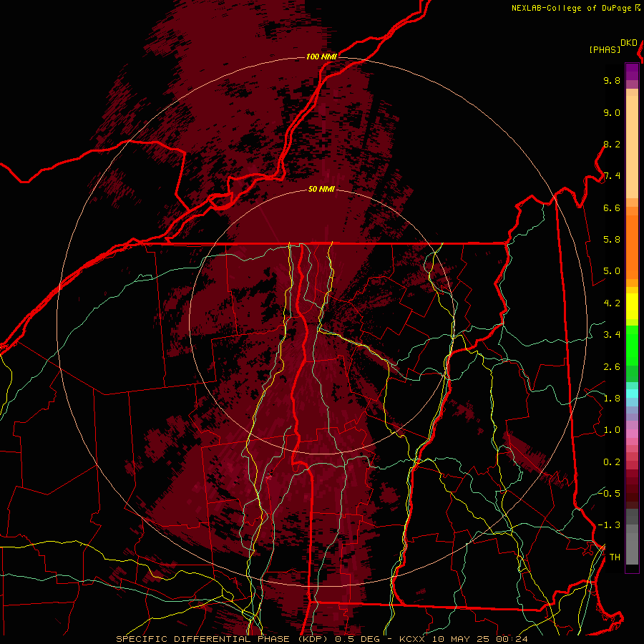Click the 4.2 legend value
Image resolution: width=644 pixels, height=644 pixels.
(x=612, y=303)
